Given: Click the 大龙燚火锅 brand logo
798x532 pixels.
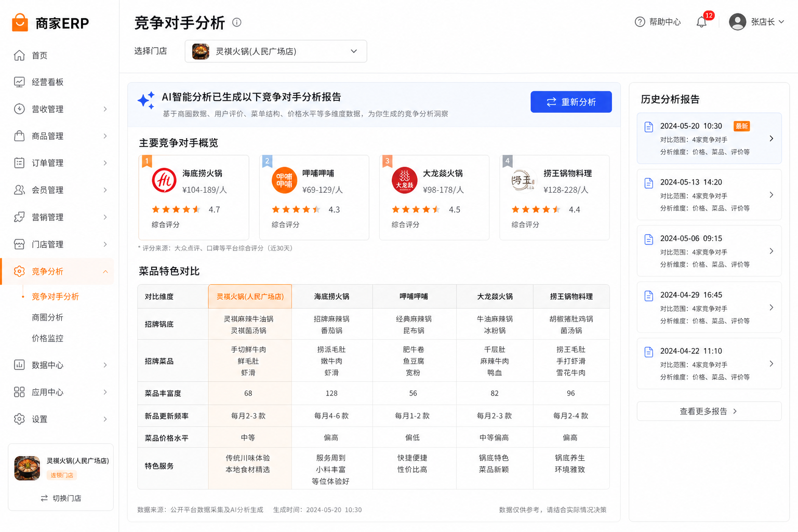Looking at the screenshot, I should [x=404, y=180].
